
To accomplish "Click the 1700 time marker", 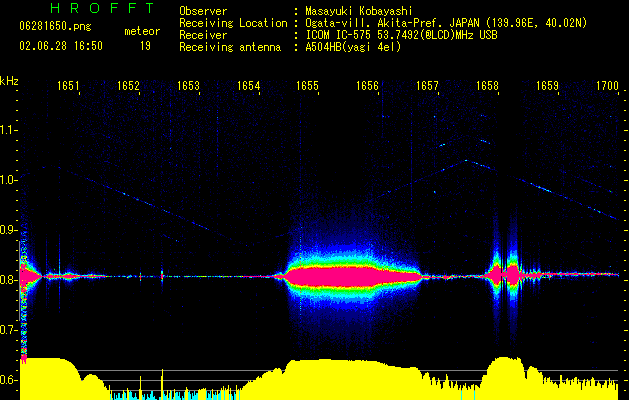I will tap(607, 86).
